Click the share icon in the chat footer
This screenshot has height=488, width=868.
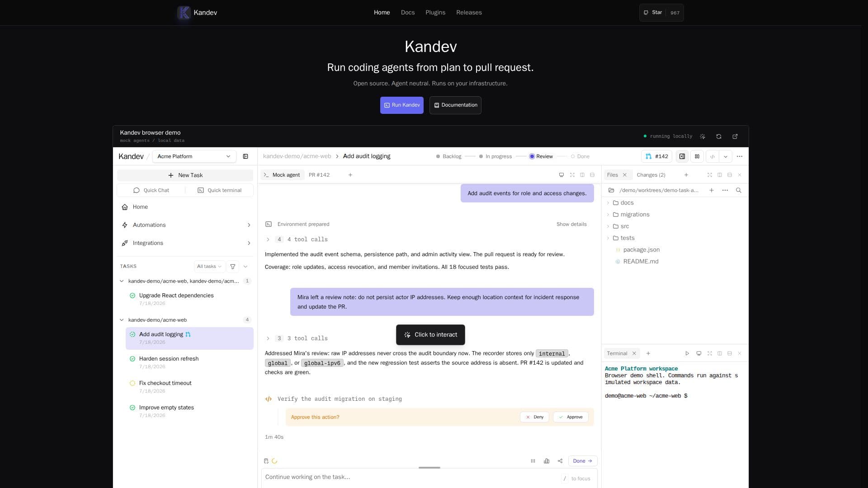point(560,461)
